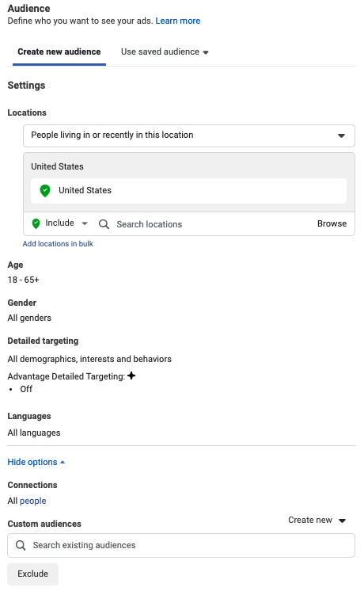Viewport: 364px width, 591px height.
Task: Click the caret arrow next to Hide options
Action: point(63,463)
